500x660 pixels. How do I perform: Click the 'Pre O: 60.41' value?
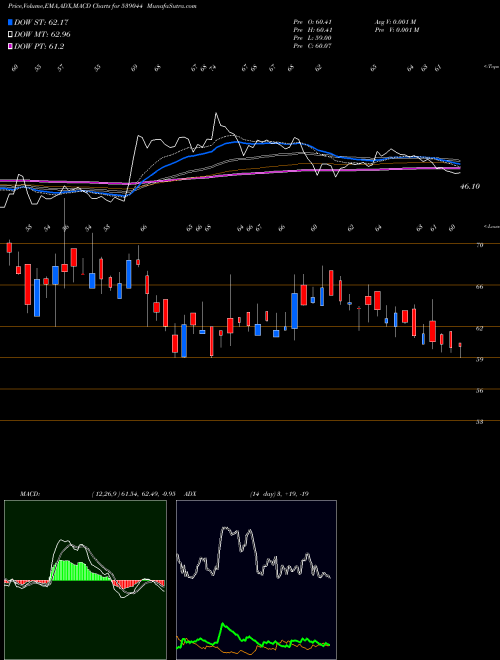312,22
